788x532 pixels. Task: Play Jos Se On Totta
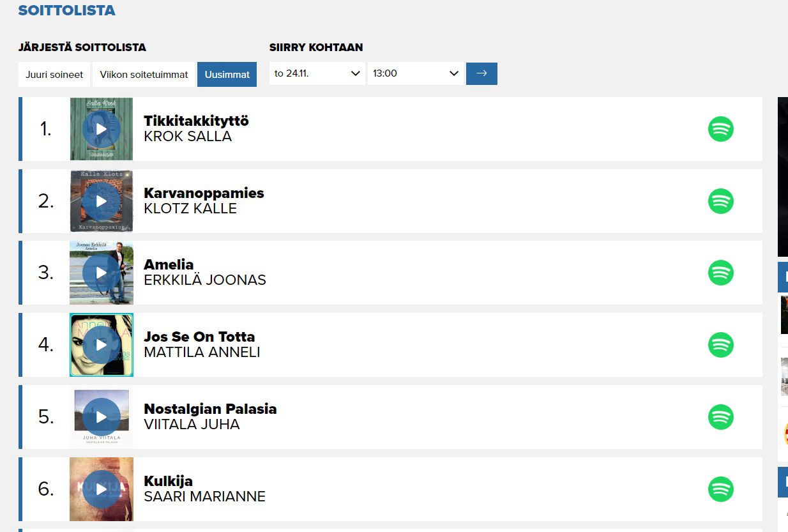click(102, 345)
